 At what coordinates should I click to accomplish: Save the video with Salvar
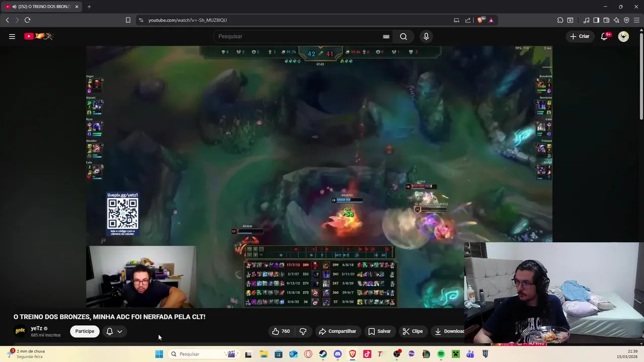tap(379, 331)
